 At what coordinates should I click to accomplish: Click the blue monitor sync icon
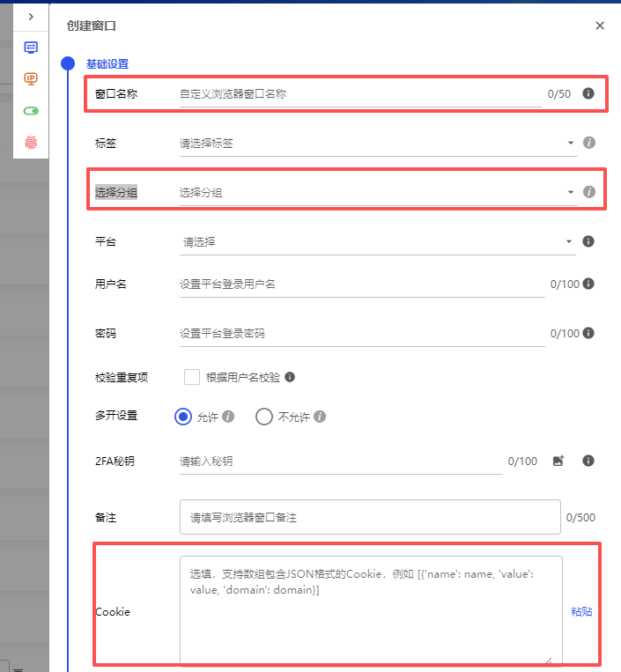click(31, 48)
